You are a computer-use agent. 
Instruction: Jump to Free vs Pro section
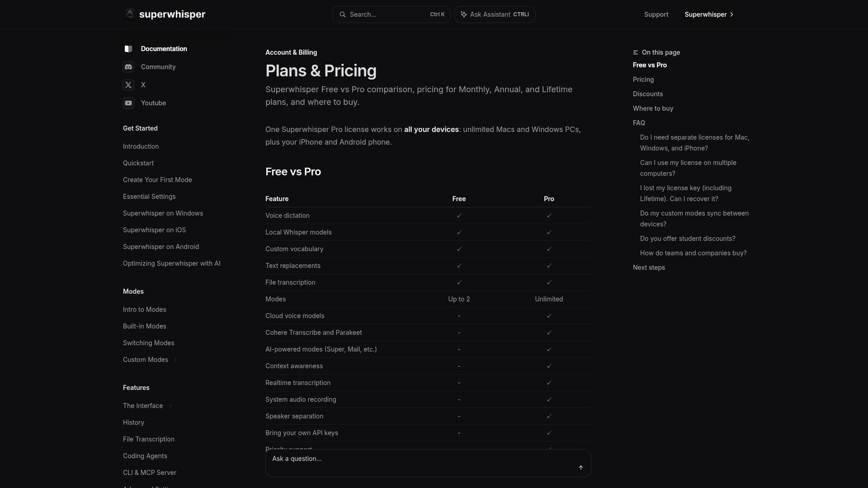[x=650, y=66]
